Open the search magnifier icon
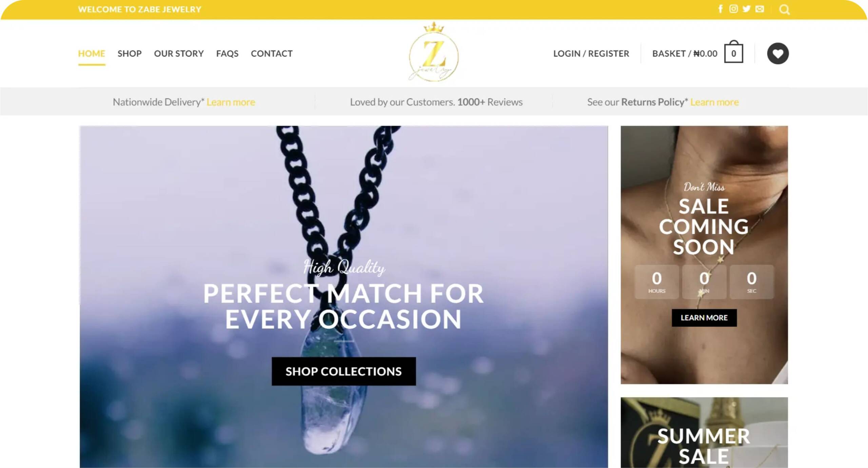Screen dimensions: 868x468 pos(784,10)
